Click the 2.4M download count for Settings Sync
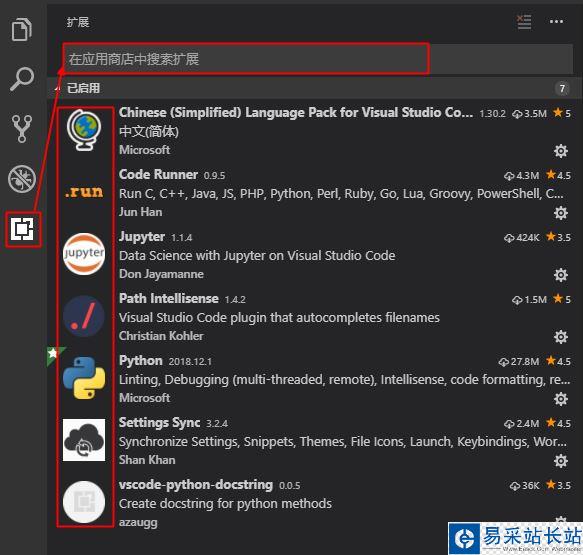583x555 pixels. click(521, 424)
